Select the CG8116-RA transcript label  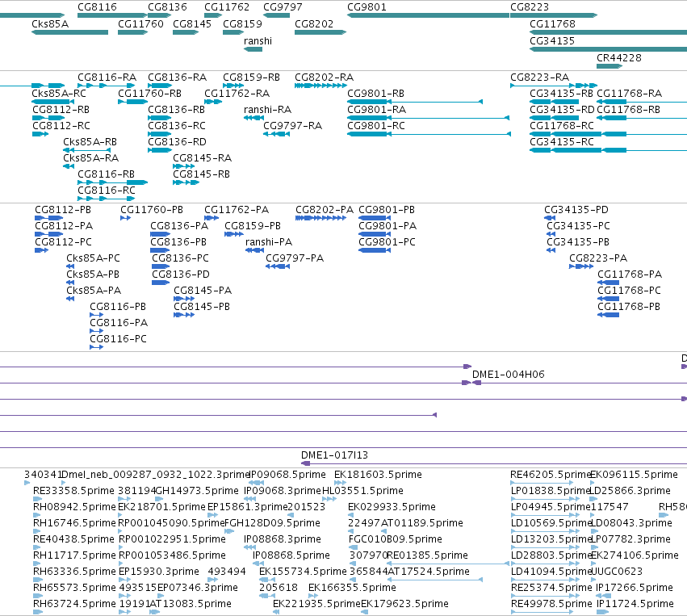(x=107, y=78)
